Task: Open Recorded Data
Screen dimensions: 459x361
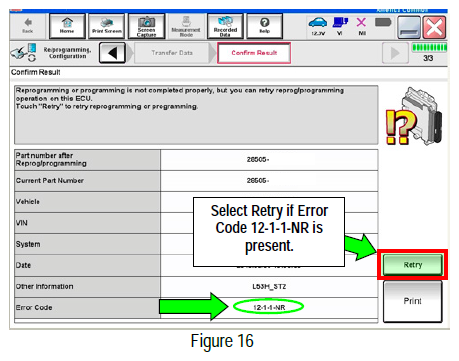Action: click(225, 26)
